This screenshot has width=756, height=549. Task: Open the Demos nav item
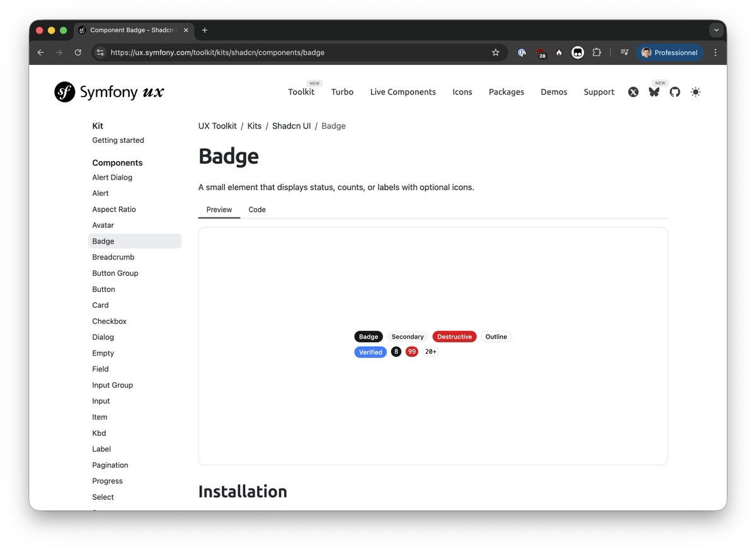(x=554, y=92)
